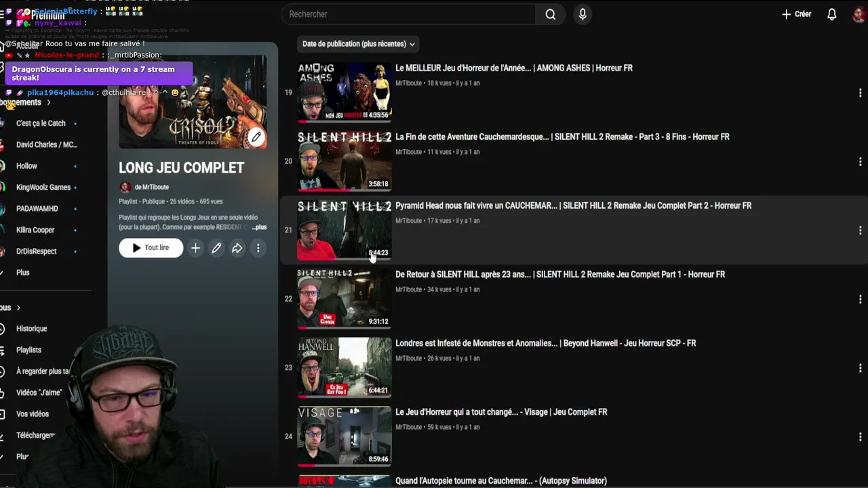The width and height of the screenshot is (868, 488).
Task: Open Historique in sidebar
Action: (32, 329)
